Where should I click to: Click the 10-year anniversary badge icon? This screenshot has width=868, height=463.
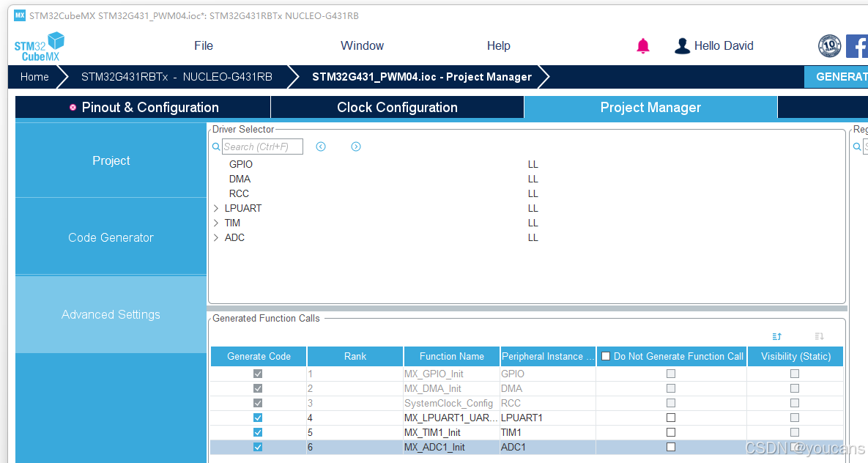829,46
